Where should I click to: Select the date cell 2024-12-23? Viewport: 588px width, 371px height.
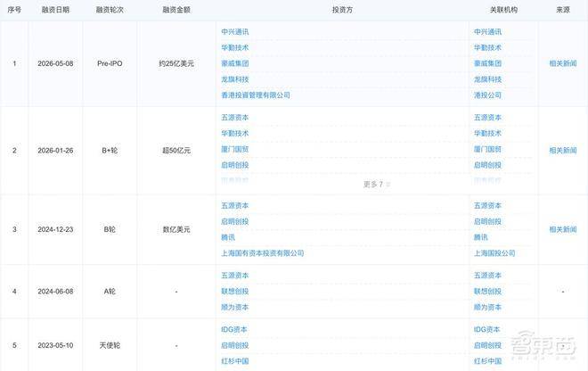tap(55, 229)
